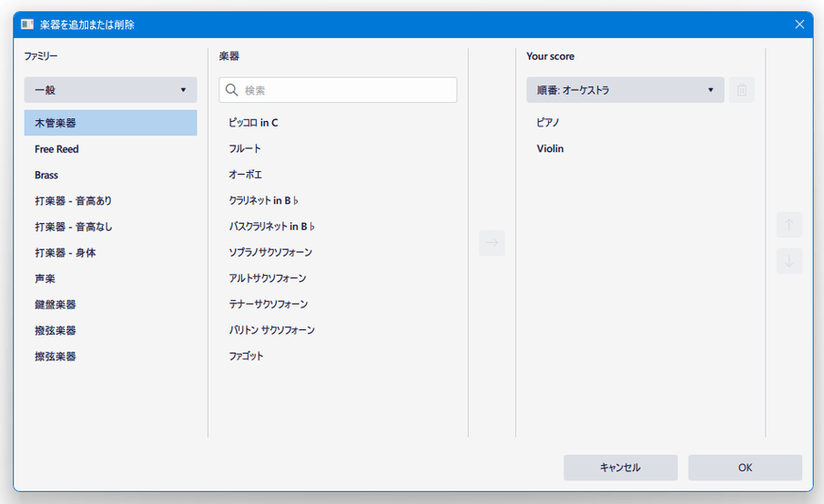Click the MuseScore icon in title bar
Screen dimensions: 824x504
pyautogui.click(x=27, y=25)
